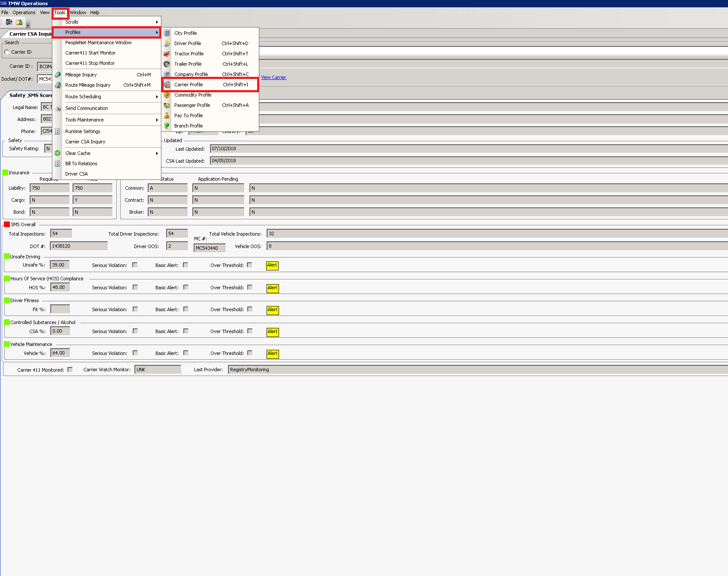Click the Driver Fitness Alert button
The image size is (728, 576).
[x=273, y=310]
